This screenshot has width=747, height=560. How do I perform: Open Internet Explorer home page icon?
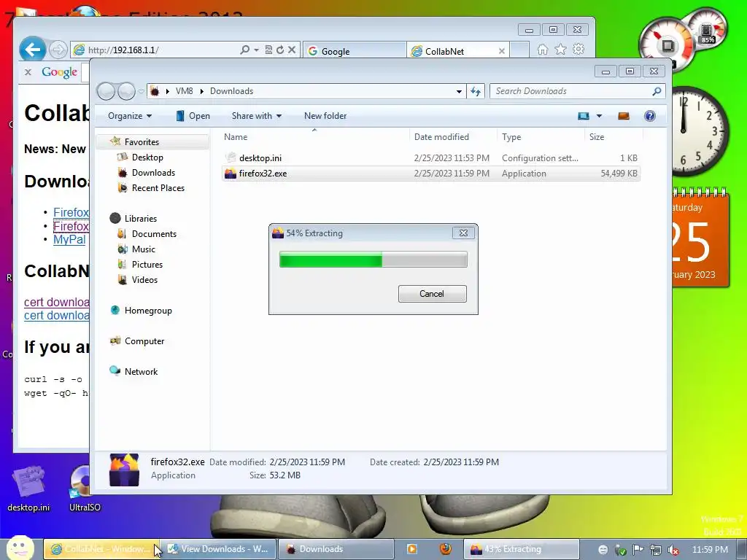543,50
